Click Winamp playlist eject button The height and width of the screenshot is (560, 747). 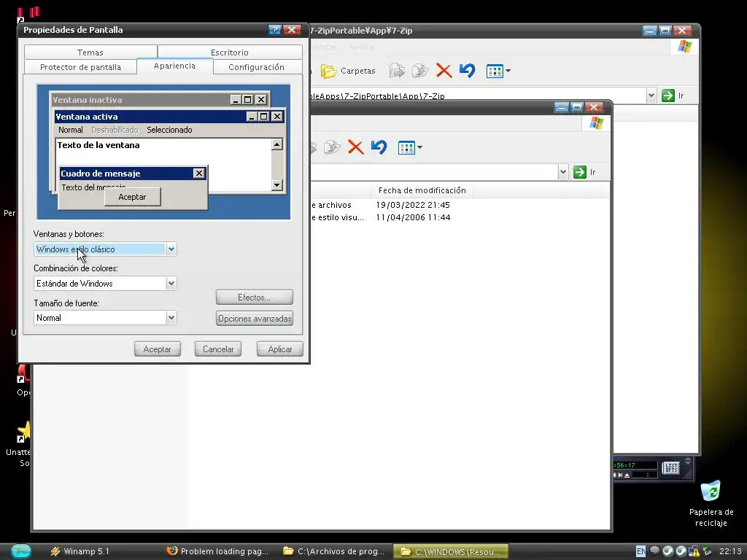pos(627,475)
